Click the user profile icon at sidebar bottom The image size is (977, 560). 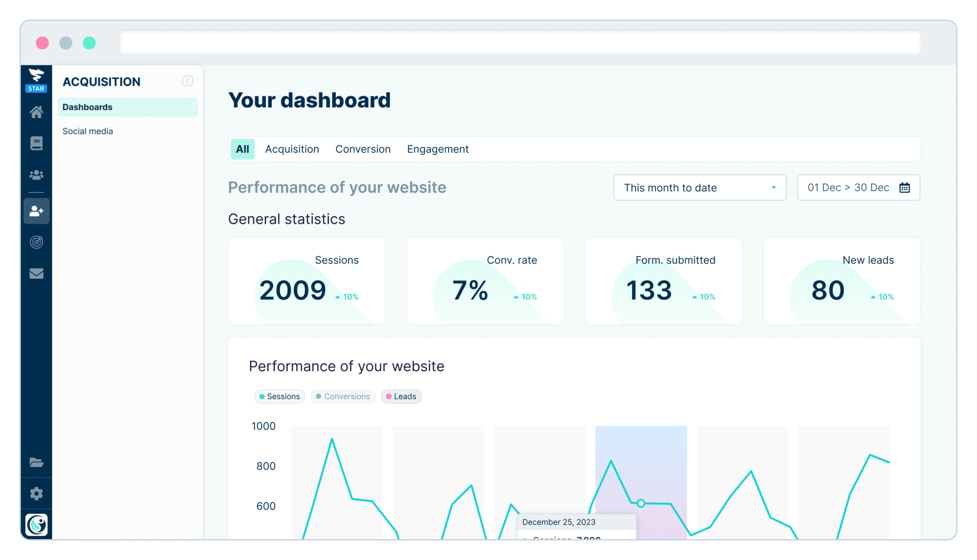37,524
